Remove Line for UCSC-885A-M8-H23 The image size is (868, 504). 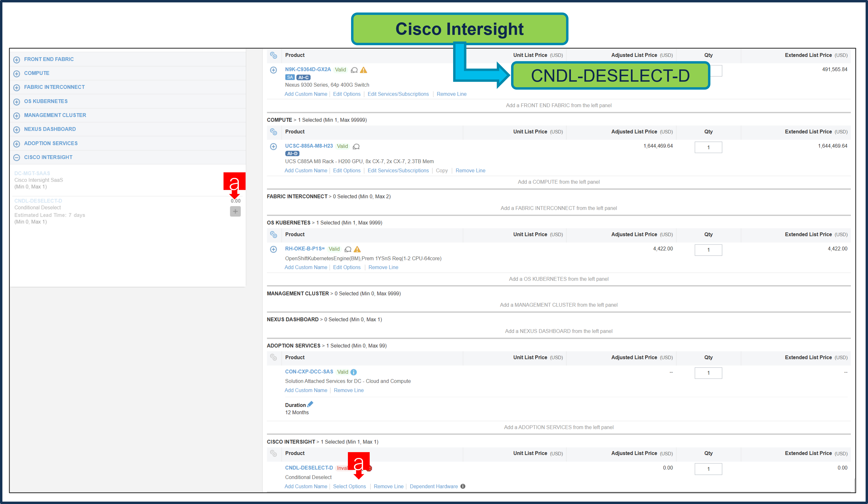(470, 171)
